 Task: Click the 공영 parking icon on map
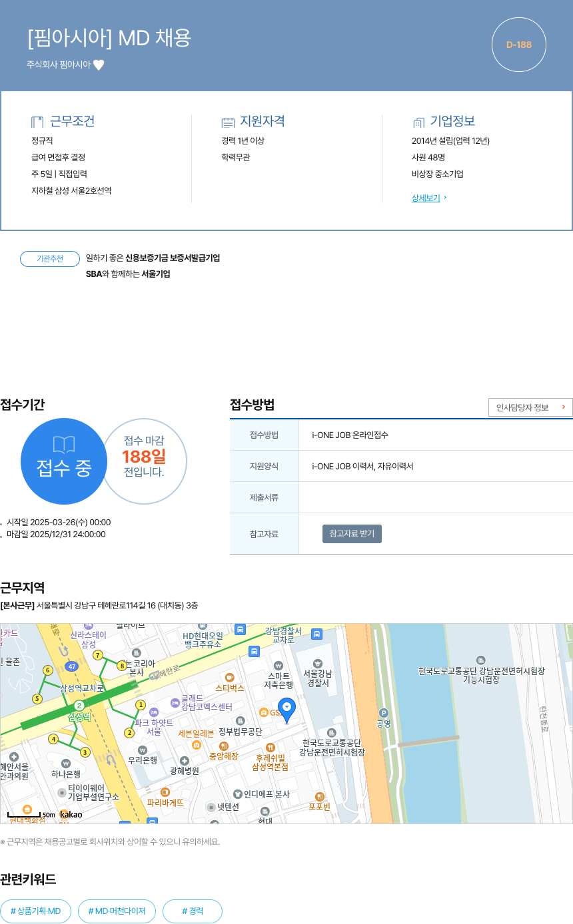click(383, 713)
